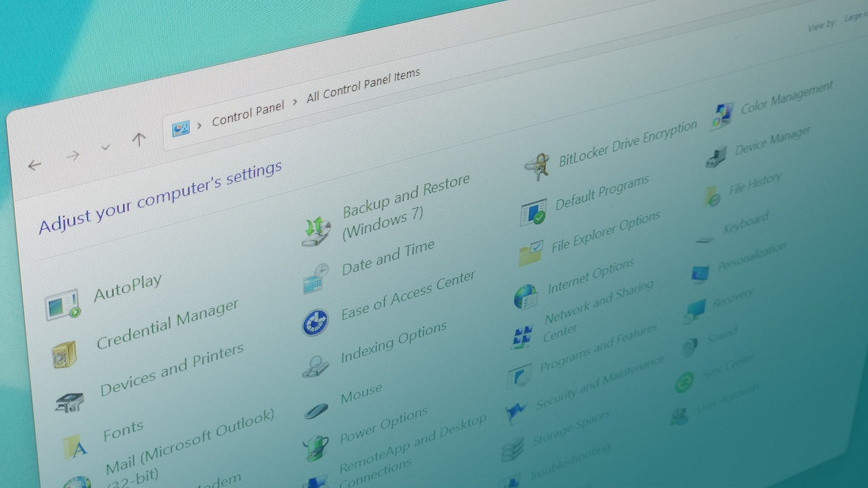Click the Internet Options globe icon
868x488 pixels.
[x=526, y=296]
